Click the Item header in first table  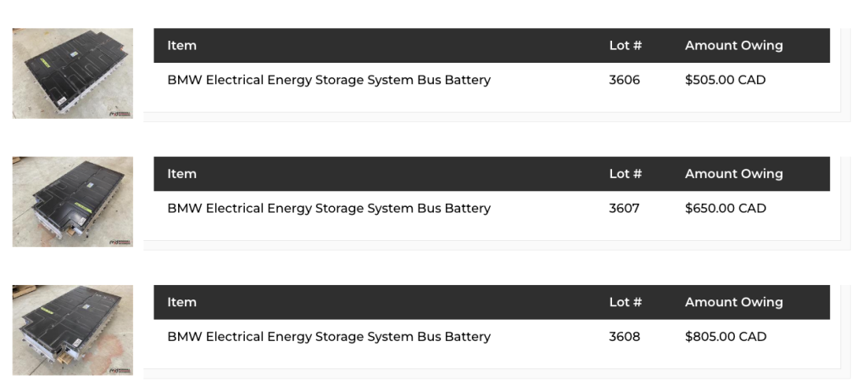[x=181, y=46]
